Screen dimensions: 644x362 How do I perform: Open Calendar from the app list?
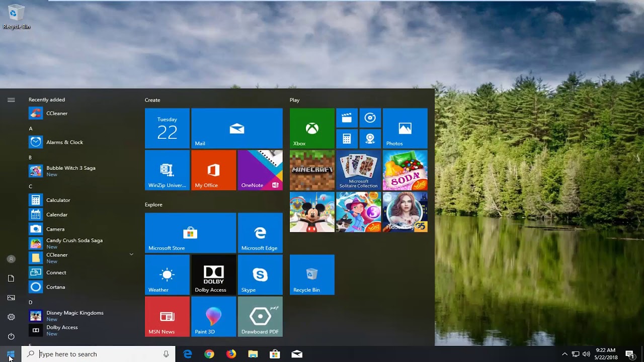[83, 215]
